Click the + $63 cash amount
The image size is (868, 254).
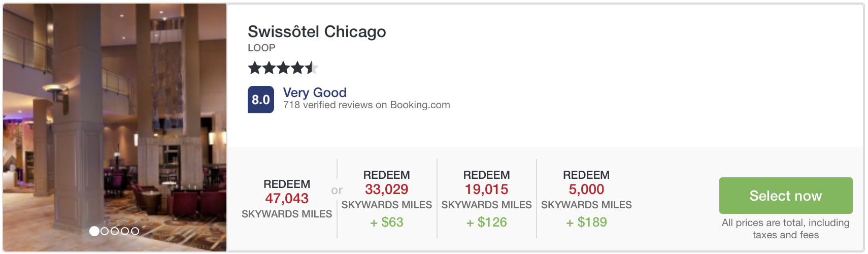pos(387,223)
